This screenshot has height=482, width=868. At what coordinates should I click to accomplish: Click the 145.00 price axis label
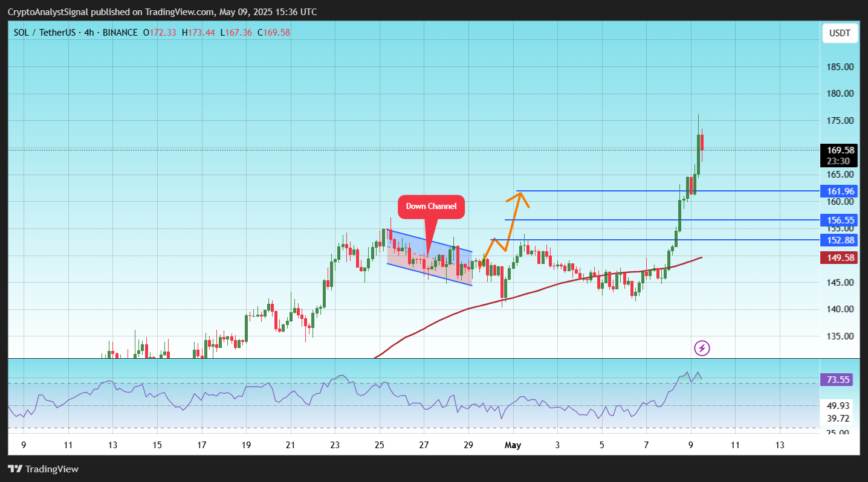point(840,282)
